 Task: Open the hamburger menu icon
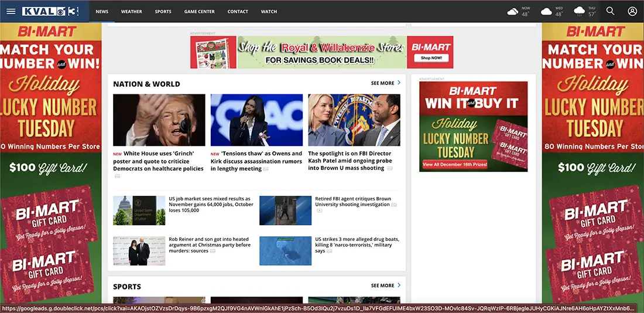click(11, 12)
